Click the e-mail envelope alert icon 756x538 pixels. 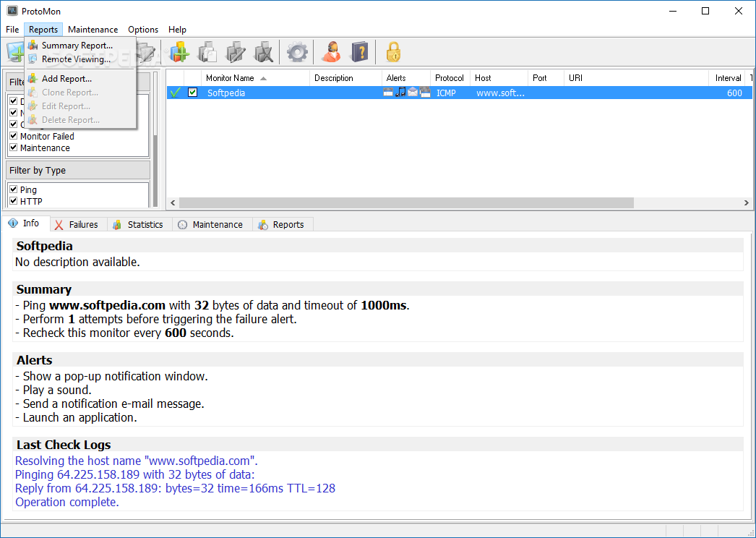click(x=413, y=92)
